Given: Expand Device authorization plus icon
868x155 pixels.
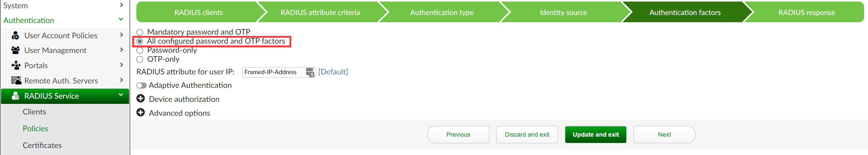Looking at the screenshot, I should [x=140, y=99].
